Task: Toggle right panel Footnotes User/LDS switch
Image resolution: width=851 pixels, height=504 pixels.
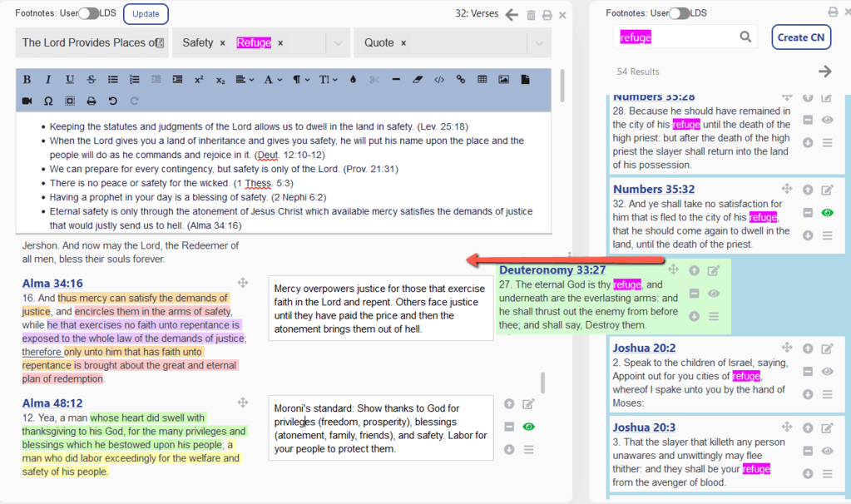Action: [680, 13]
